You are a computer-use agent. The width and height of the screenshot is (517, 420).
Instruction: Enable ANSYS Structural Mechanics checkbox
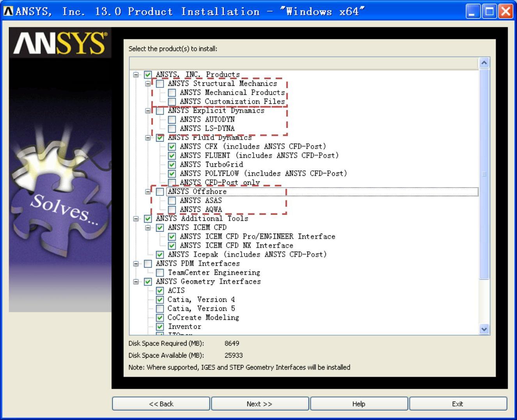[160, 84]
